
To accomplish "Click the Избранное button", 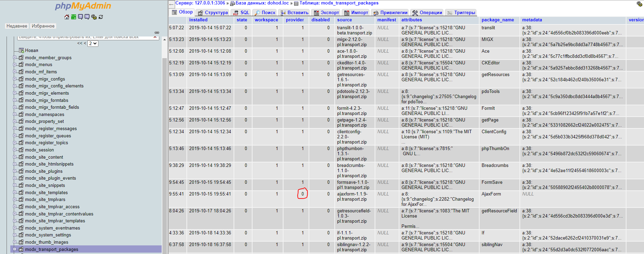I will 43,26.
